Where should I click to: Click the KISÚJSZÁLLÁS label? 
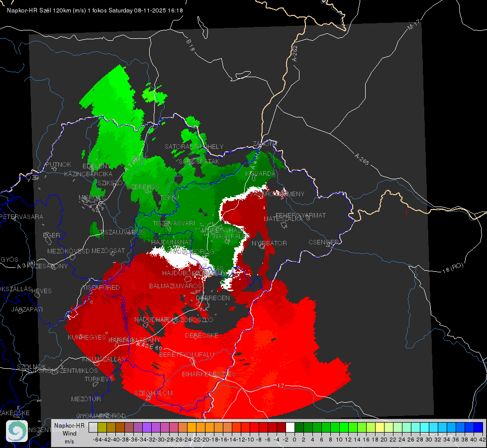(x=103, y=359)
